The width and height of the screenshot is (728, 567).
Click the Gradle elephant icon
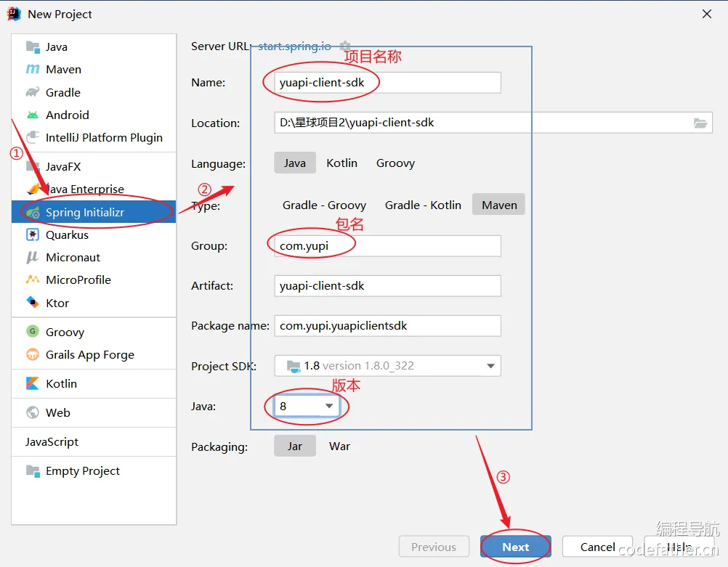point(33,92)
